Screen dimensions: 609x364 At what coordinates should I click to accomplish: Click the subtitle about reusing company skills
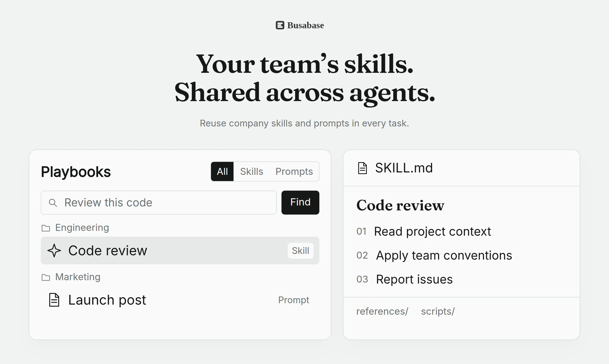(304, 123)
